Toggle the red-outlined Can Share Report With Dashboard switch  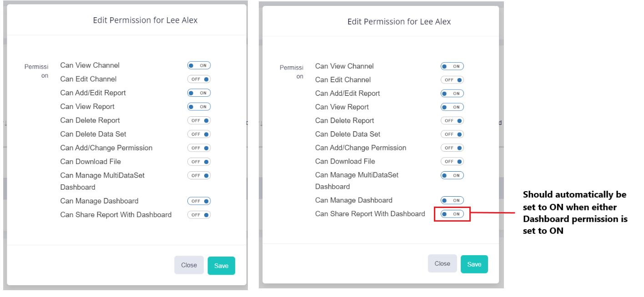452,214
